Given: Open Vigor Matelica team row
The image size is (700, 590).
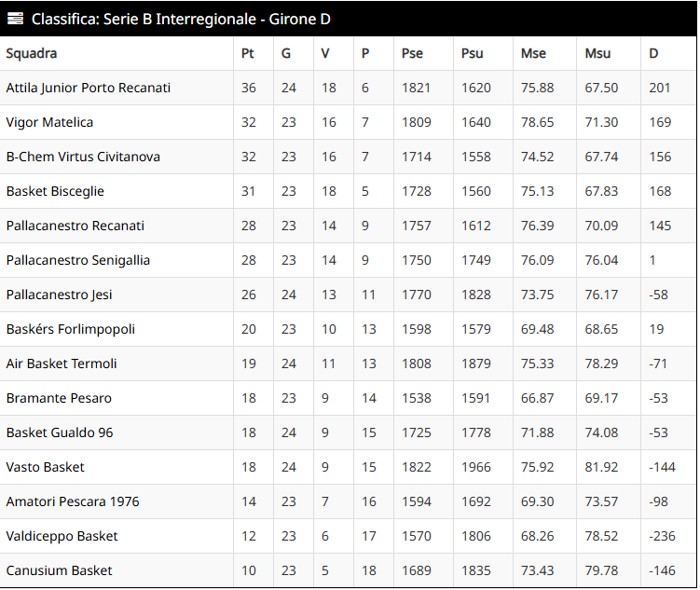Looking at the screenshot, I should (x=50, y=122).
